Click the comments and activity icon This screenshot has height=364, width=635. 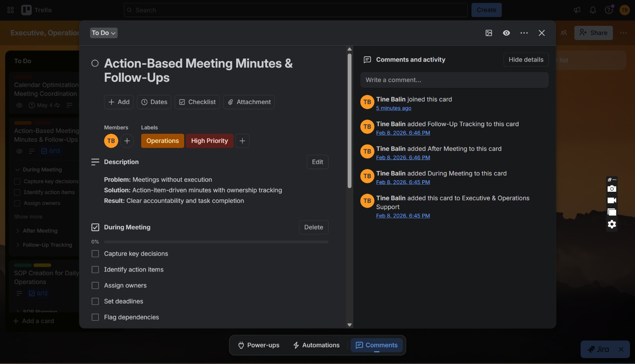click(368, 60)
